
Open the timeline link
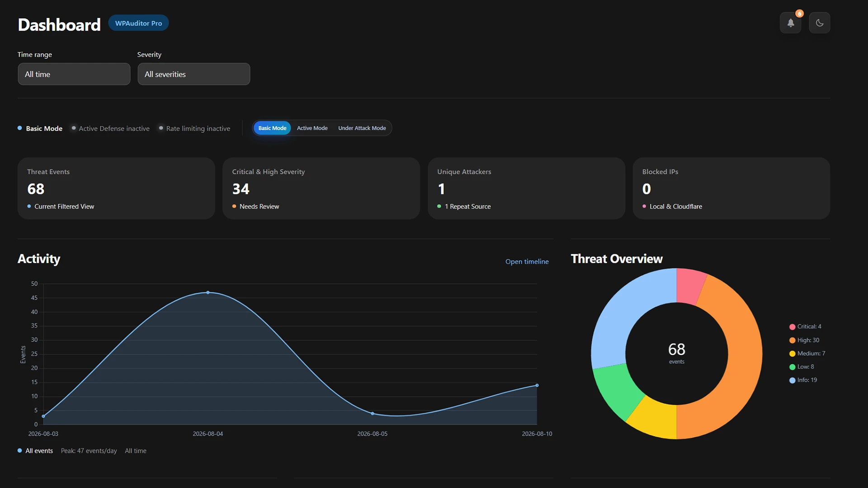[x=527, y=262]
